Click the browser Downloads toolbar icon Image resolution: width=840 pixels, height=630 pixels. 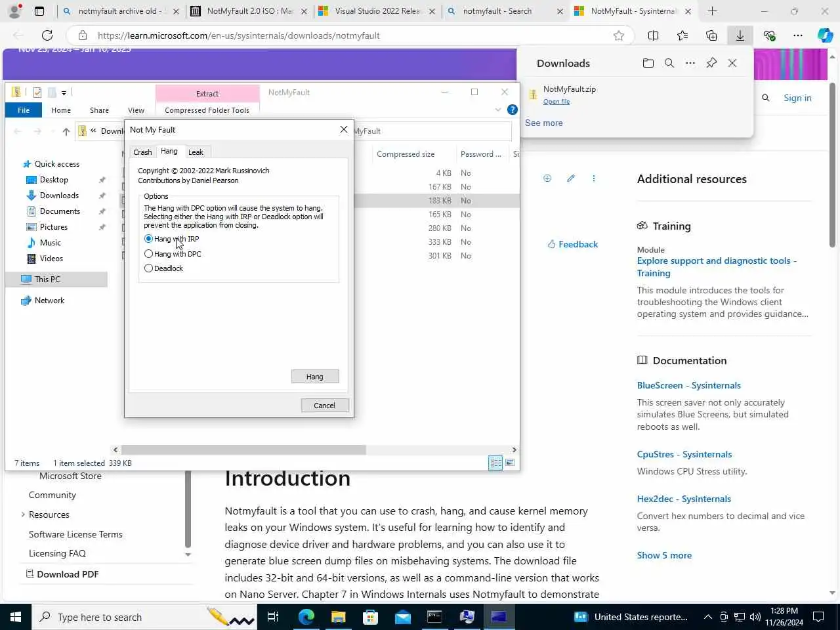click(x=740, y=35)
